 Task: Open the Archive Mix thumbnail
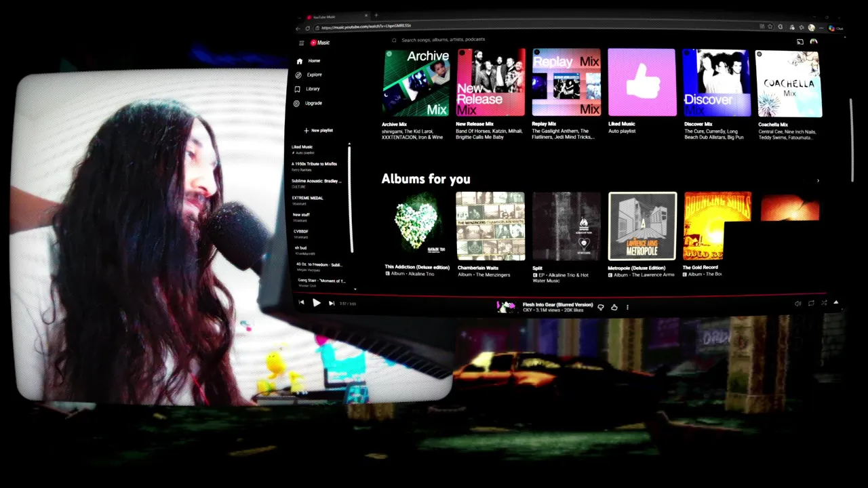coord(416,83)
